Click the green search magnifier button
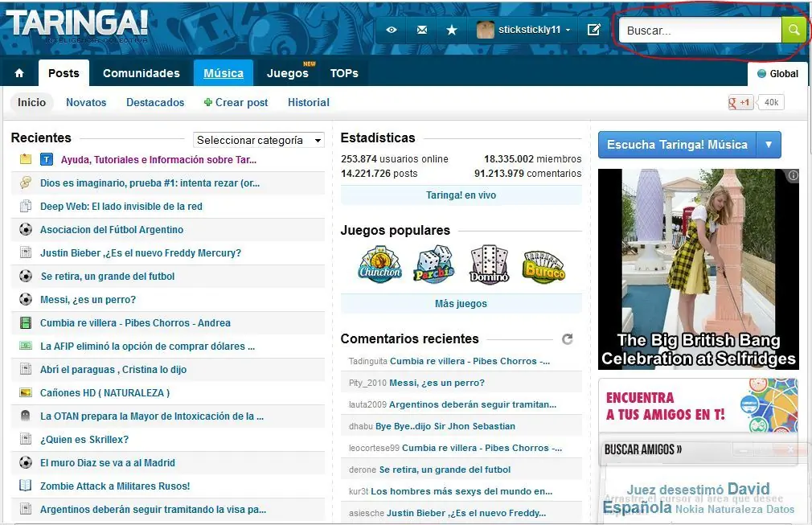This screenshot has width=812, height=525. tap(794, 30)
